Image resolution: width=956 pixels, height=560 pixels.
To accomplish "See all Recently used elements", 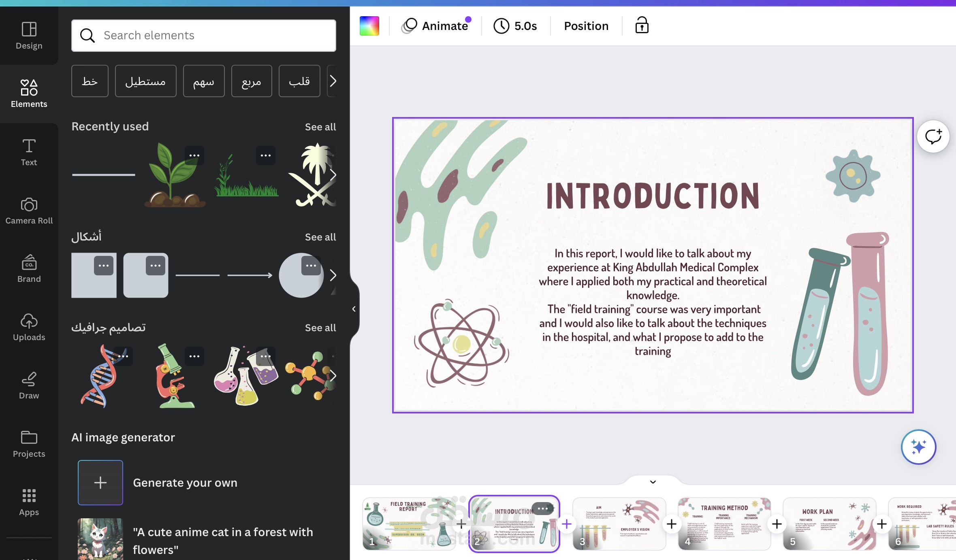I will [x=320, y=127].
